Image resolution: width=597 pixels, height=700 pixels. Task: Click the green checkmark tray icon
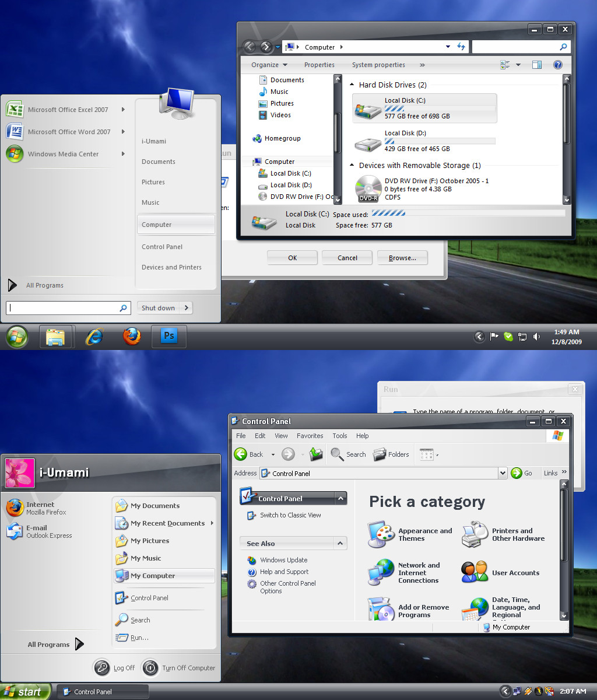click(508, 337)
